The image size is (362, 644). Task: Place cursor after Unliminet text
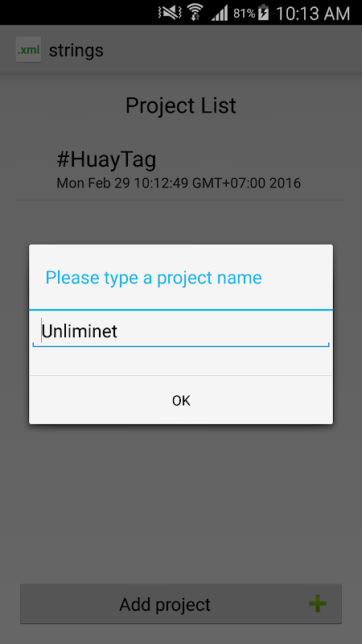(x=118, y=332)
